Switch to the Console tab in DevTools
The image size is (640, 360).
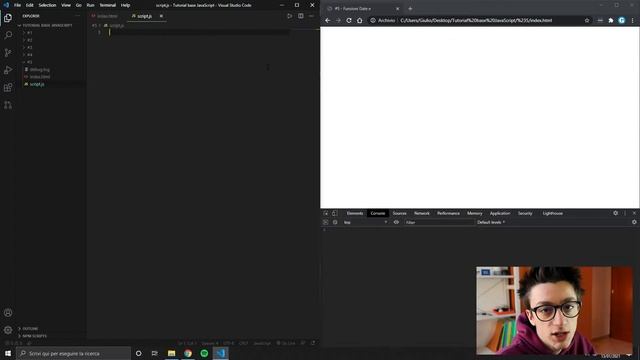378,213
